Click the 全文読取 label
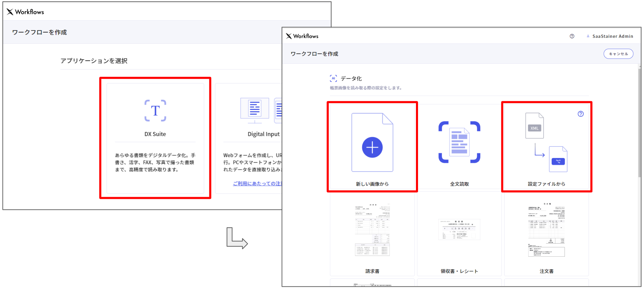The width and height of the screenshot is (644, 291). [460, 184]
